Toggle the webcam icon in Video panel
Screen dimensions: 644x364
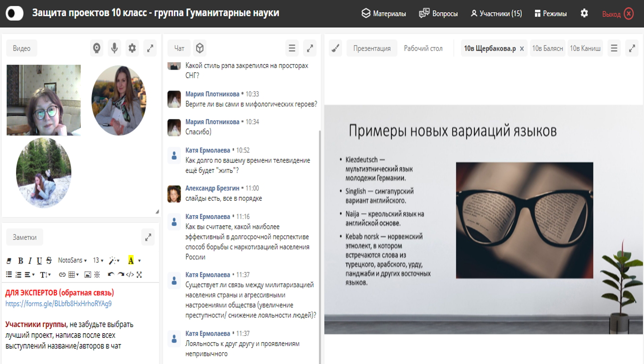click(97, 48)
